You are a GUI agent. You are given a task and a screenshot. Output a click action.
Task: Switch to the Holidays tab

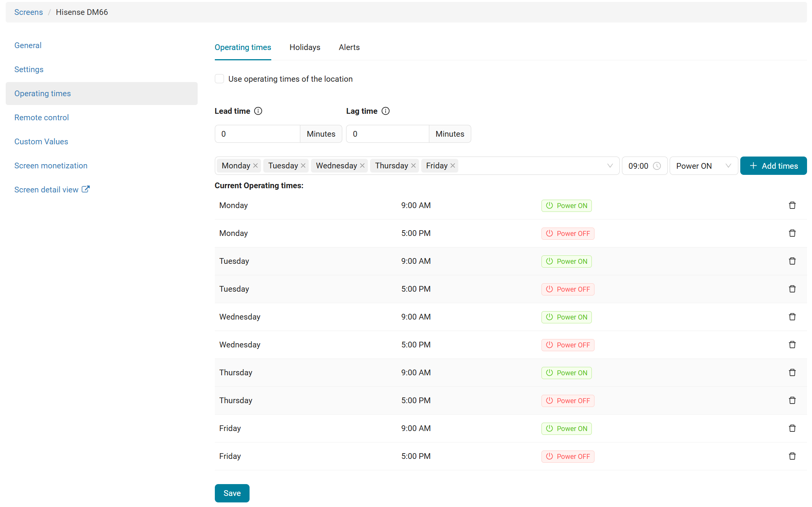click(x=304, y=47)
